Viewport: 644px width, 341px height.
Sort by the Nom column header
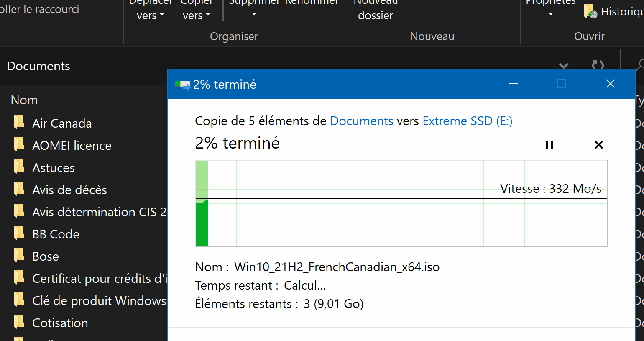pyautogui.click(x=24, y=100)
